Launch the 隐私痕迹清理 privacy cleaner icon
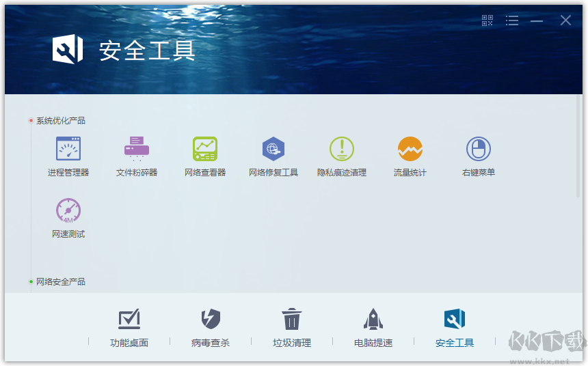The width and height of the screenshot is (588, 366). tap(342, 149)
